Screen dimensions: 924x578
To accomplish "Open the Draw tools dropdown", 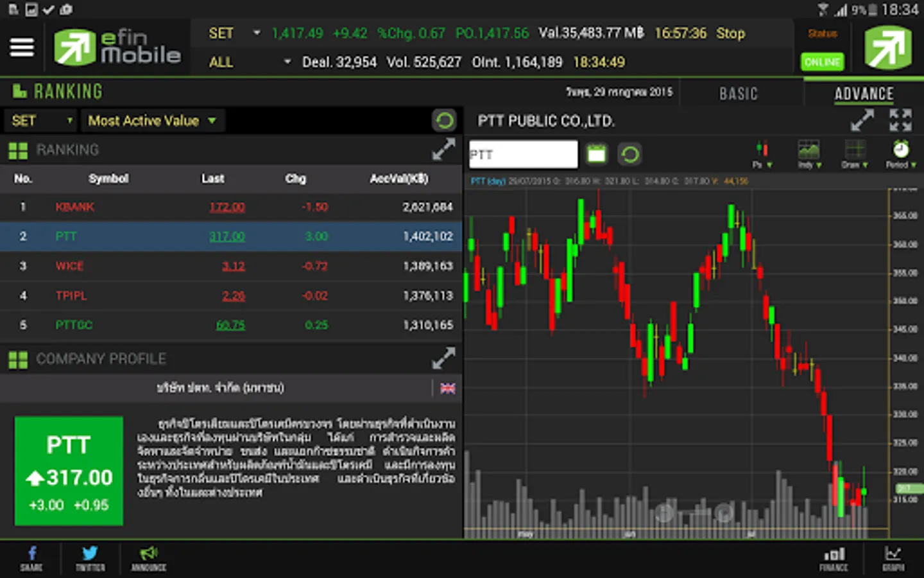I will tap(855, 154).
